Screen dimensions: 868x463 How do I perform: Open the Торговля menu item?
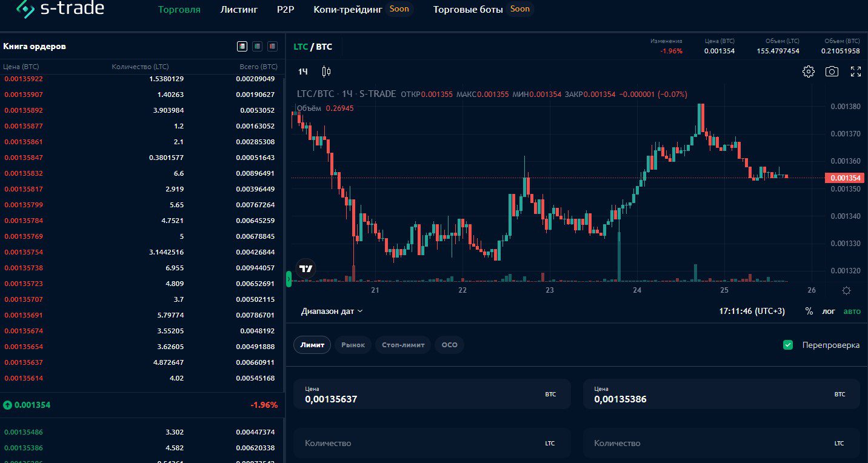(x=179, y=10)
